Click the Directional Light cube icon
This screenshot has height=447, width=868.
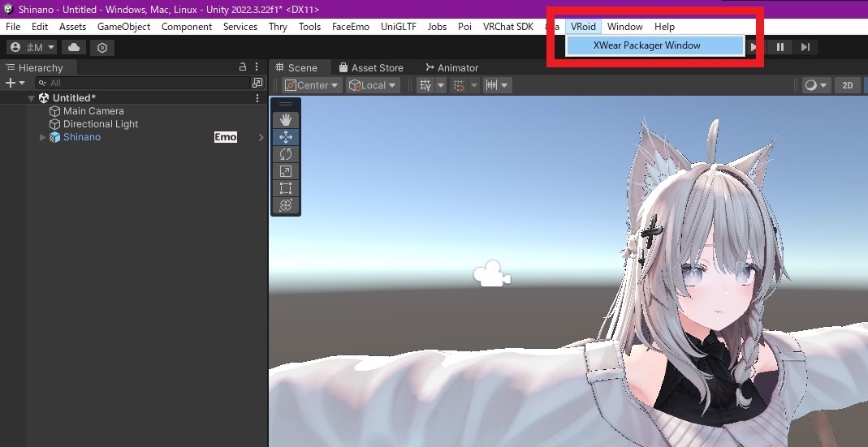[54, 124]
